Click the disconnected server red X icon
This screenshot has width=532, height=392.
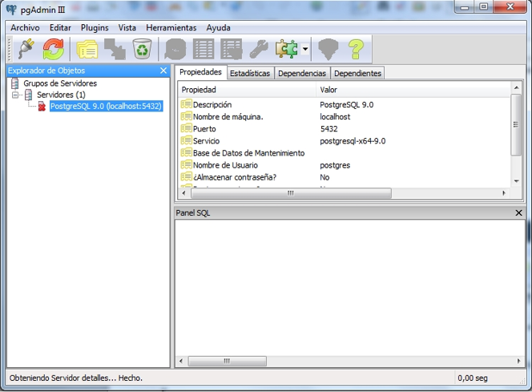[x=42, y=107]
